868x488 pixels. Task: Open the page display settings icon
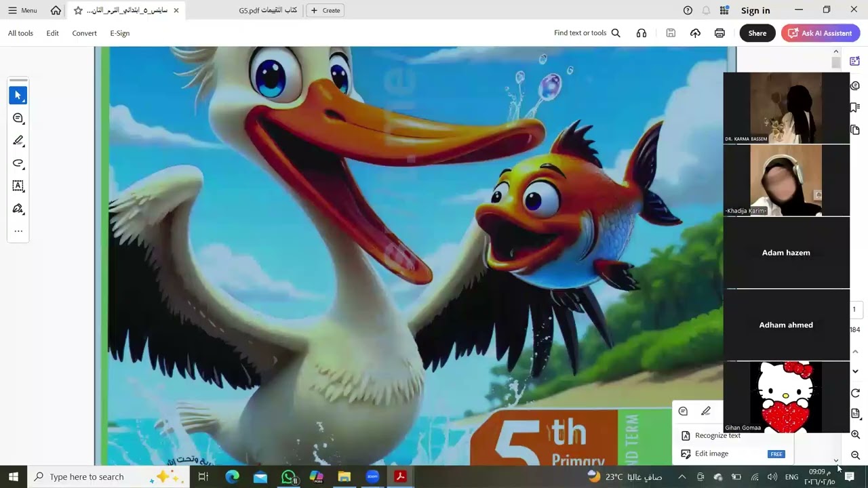(x=855, y=413)
